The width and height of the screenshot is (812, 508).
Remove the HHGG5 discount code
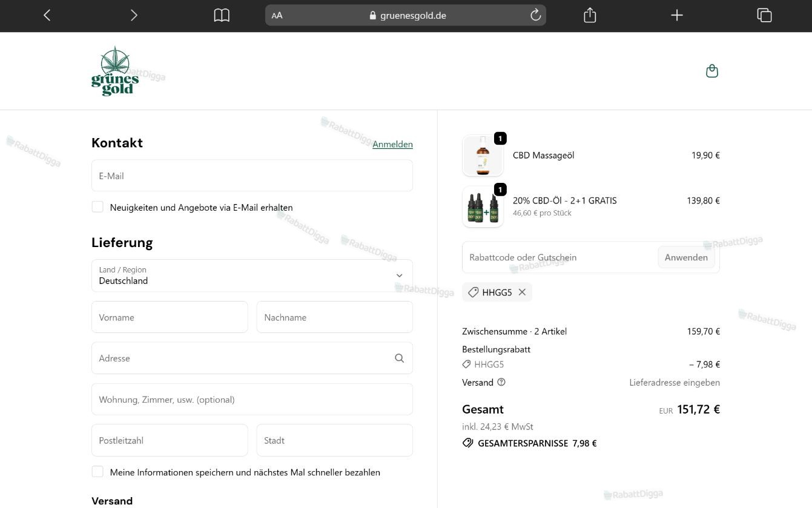(522, 292)
